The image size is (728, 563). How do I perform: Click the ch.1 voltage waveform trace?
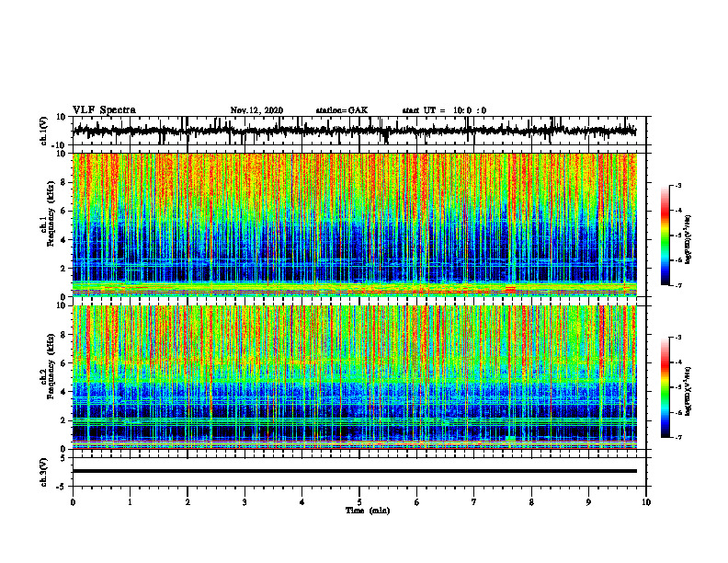pos(354,131)
